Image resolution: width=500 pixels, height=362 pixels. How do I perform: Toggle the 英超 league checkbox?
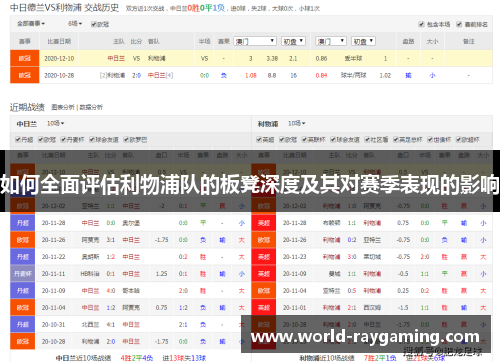(x=259, y=140)
